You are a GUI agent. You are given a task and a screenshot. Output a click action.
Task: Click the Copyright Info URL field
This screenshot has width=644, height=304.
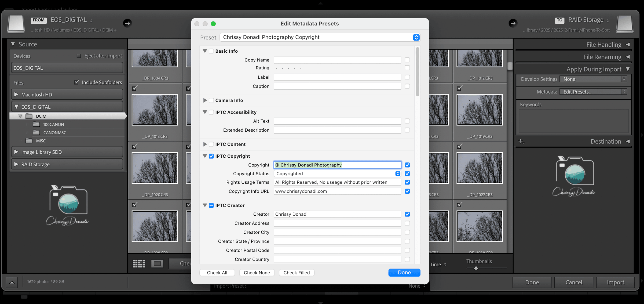337,191
